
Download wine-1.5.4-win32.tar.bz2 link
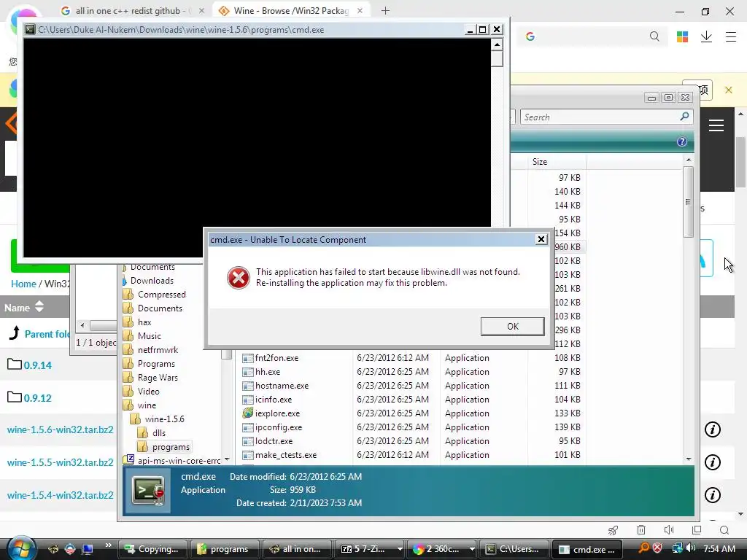[60, 495]
